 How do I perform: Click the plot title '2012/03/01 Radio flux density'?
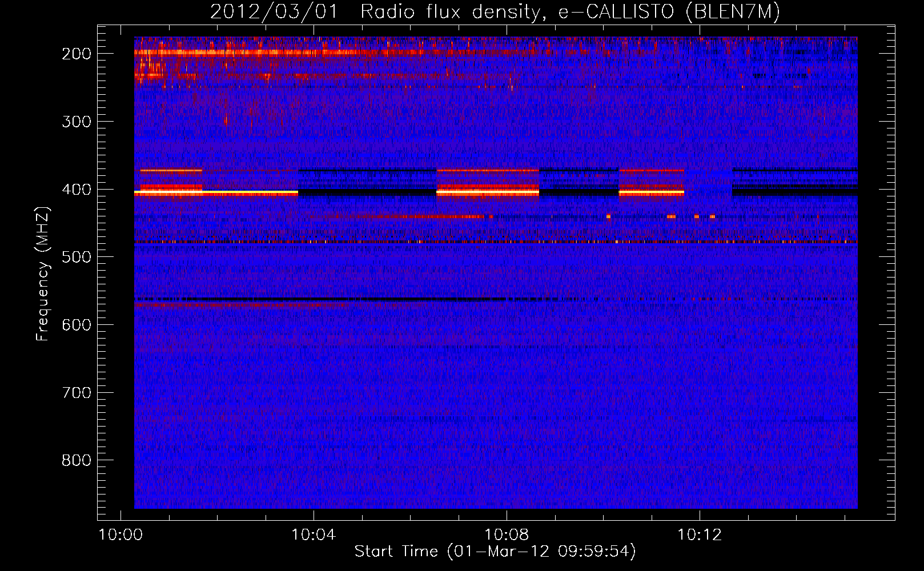click(495, 11)
